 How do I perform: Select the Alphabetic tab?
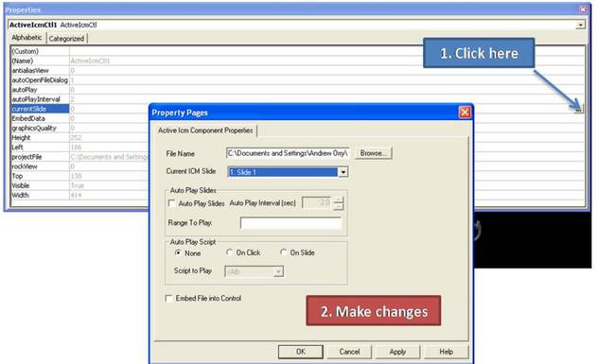26,38
